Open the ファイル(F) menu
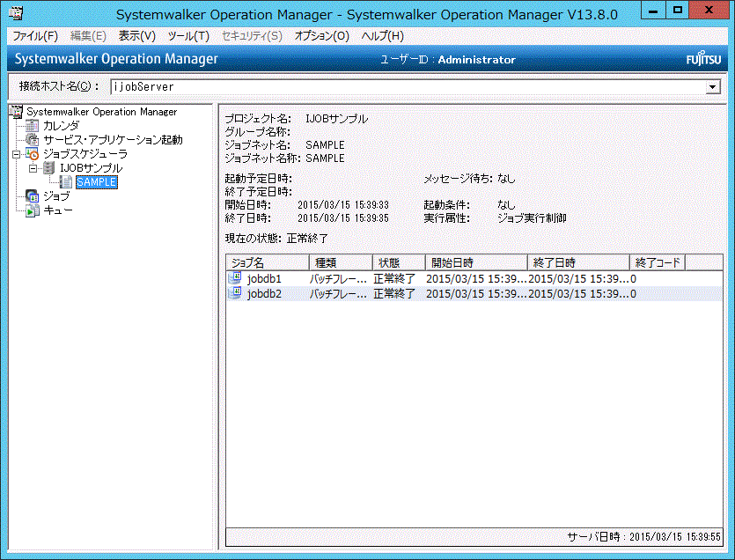 pyautogui.click(x=34, y=36)
